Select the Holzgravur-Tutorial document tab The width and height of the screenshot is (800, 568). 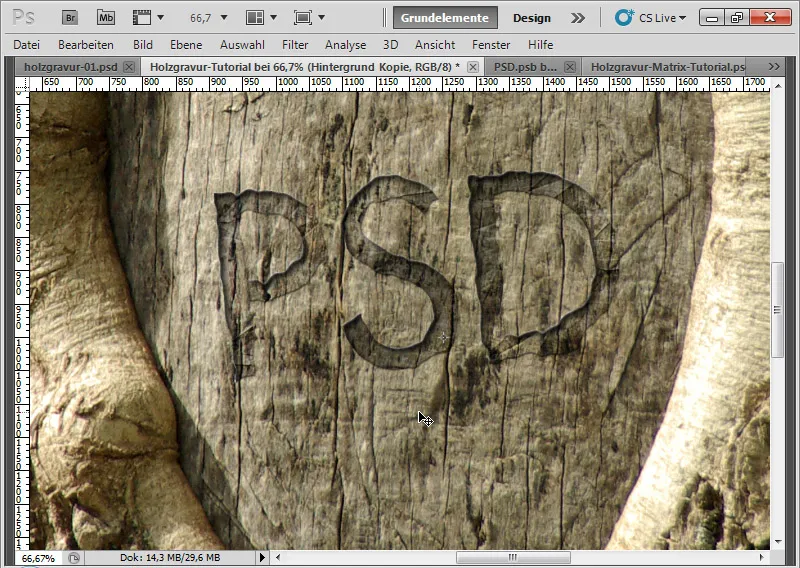point(305,67)
